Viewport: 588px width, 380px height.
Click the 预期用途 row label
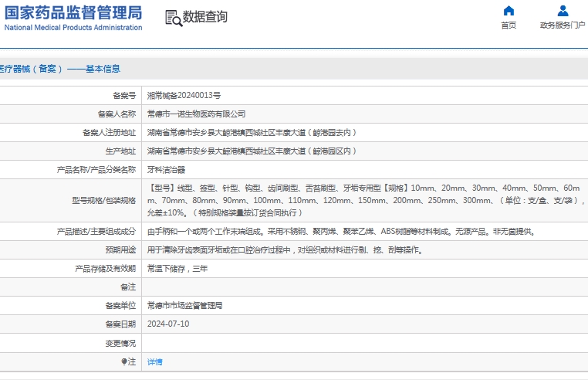click(120, 249)
